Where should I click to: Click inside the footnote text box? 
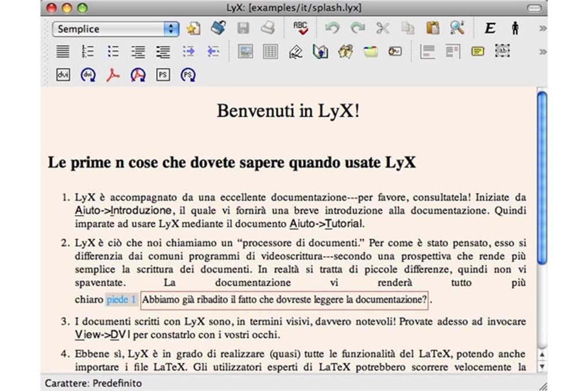click(x=284, y=300)
